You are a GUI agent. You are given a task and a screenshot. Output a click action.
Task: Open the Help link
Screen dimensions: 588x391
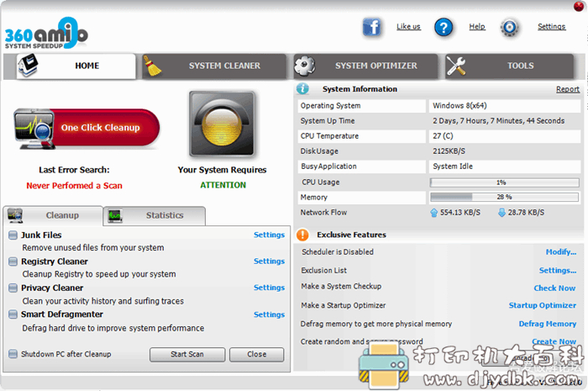click(x=477, y=27)
